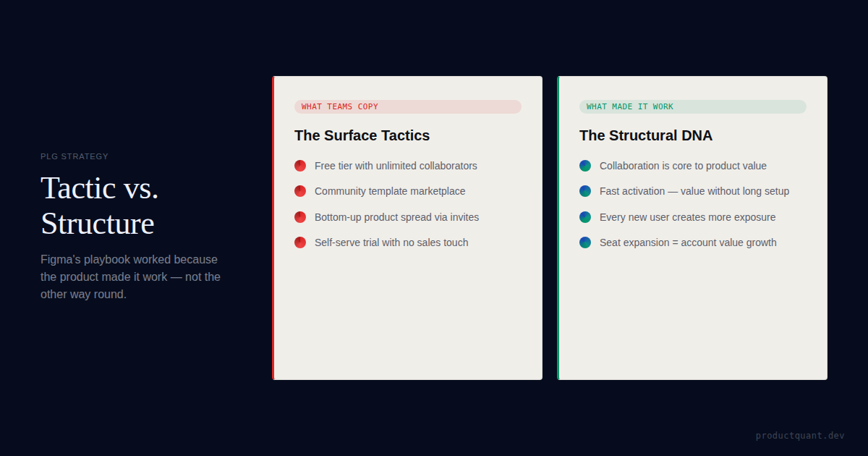
Task: Click The Surface Tactics heading
Action: [362, 135]
